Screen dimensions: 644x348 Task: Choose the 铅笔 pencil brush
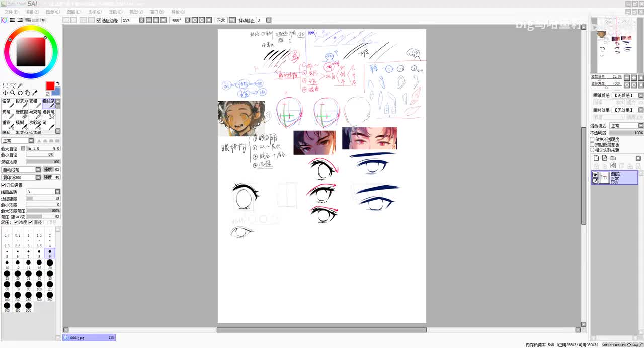click(x=7, y=104)
